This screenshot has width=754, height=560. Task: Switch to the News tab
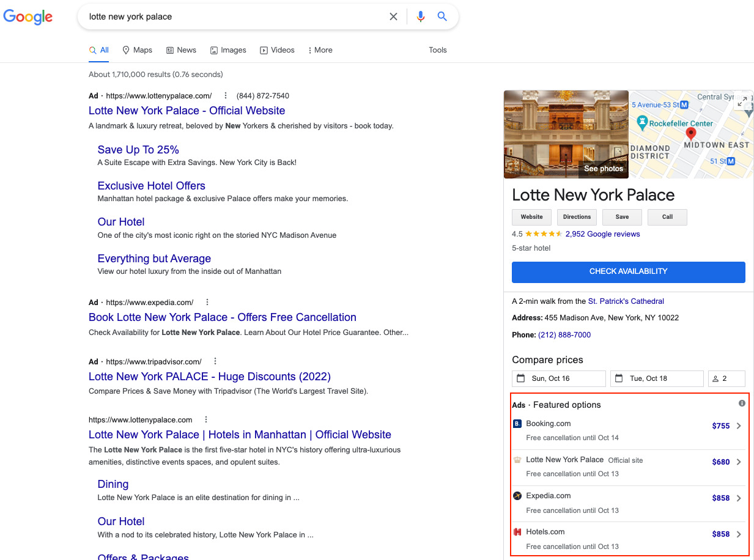point(182,50)
